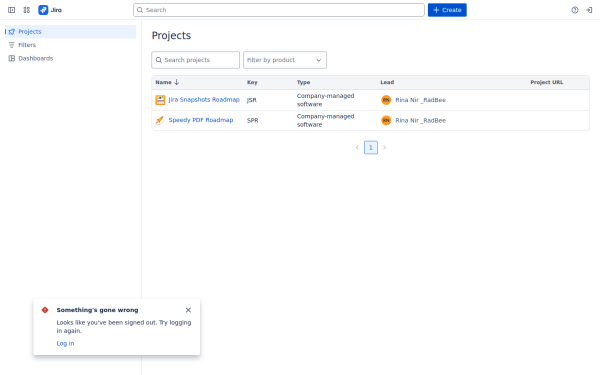Click the Log in link
Viewport: 600px width, 375px height.
click(65, 343)
